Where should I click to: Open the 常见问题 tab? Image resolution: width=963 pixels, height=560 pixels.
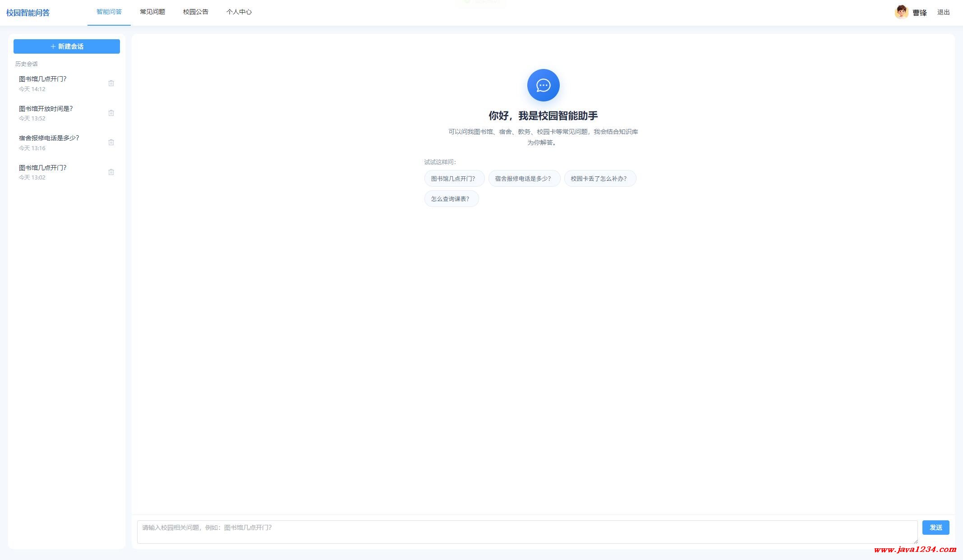(x=152, y=12)
